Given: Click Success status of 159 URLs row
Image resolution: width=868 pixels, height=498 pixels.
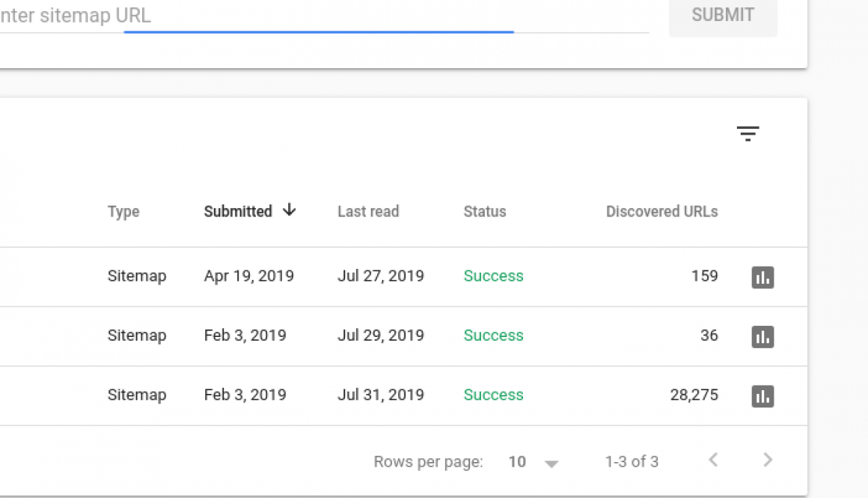Looking at the screenshot, I should (x=493, y=276).
